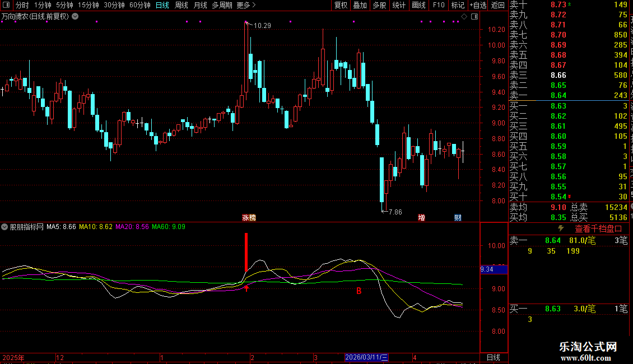
Task: Add stock via +自选 button
Action: tap(478, 5)
